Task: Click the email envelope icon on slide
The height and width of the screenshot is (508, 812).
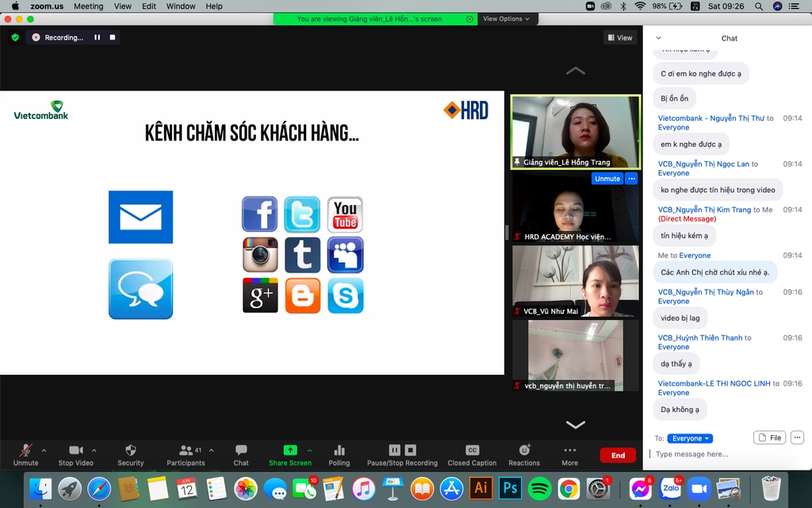Action: (x=141, y=217)
